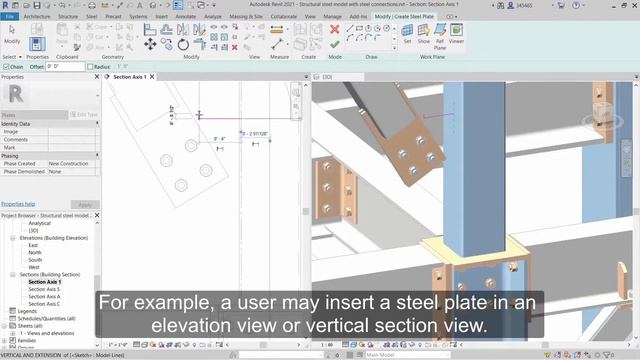The width and height of the screenshot is (640, 360).
Task: Select the Line draw tool
Action: tap(350, 28)
